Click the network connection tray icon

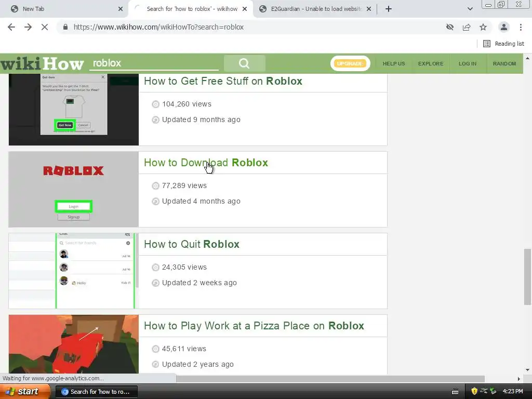484,391
